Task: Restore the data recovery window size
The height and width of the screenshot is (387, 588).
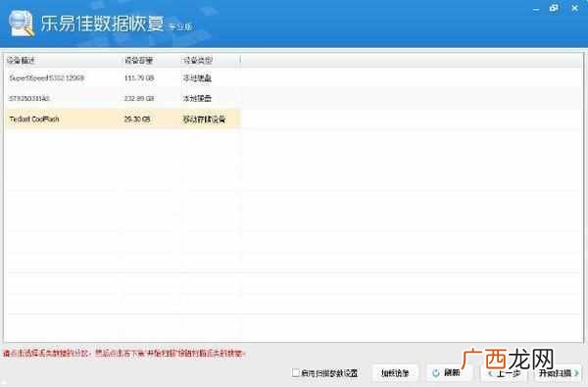Action: point(554,8)
